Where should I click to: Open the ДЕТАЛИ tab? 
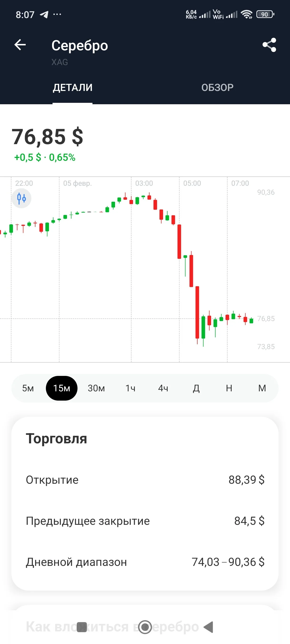72,87
